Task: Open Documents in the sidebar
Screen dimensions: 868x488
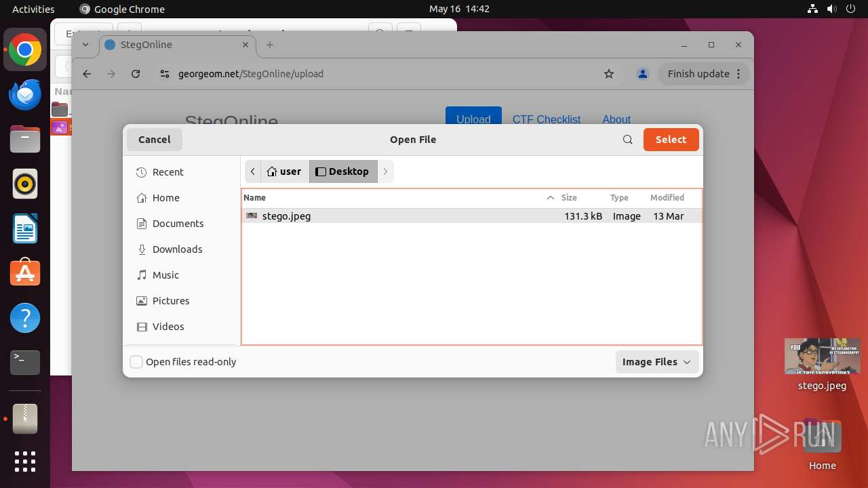Action: click(x=182, y=224)
